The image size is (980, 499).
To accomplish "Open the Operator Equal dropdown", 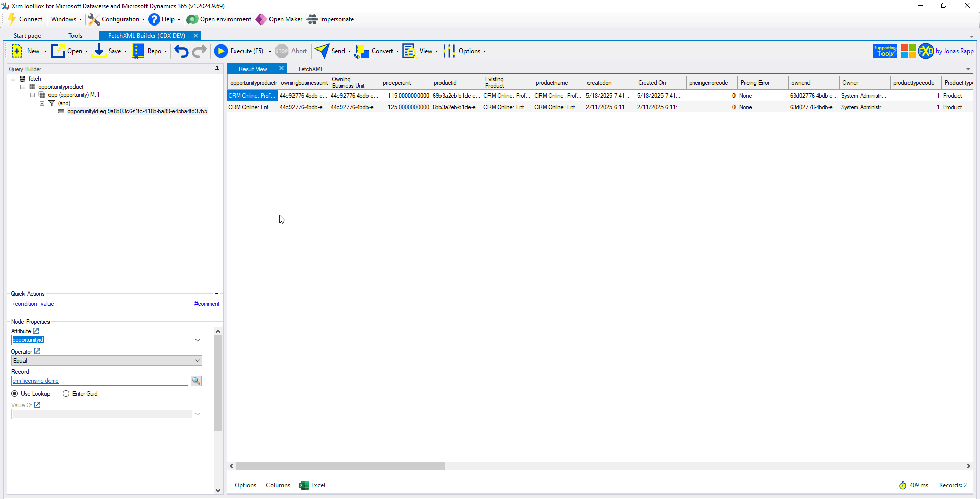I will pyautogui.click(x=198, y=361).
